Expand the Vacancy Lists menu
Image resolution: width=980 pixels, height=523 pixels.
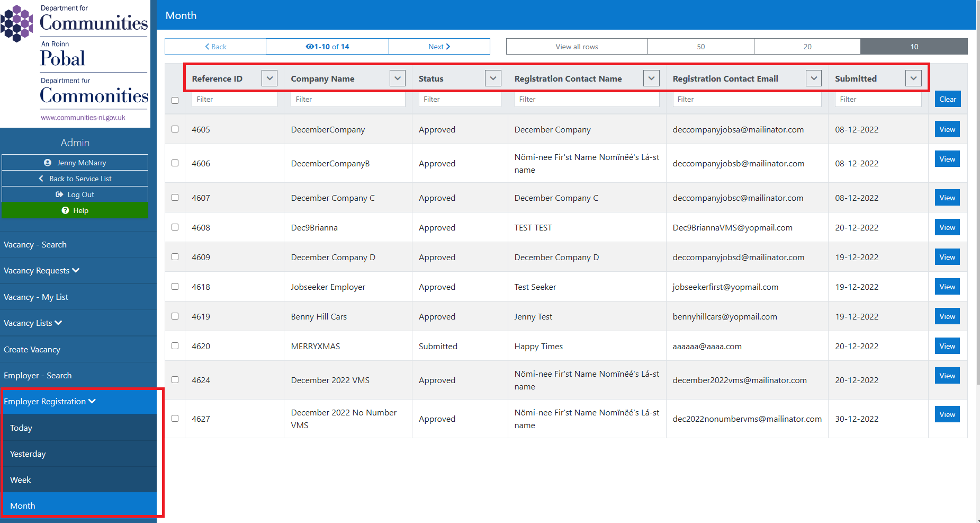click(x=78, y=323)
